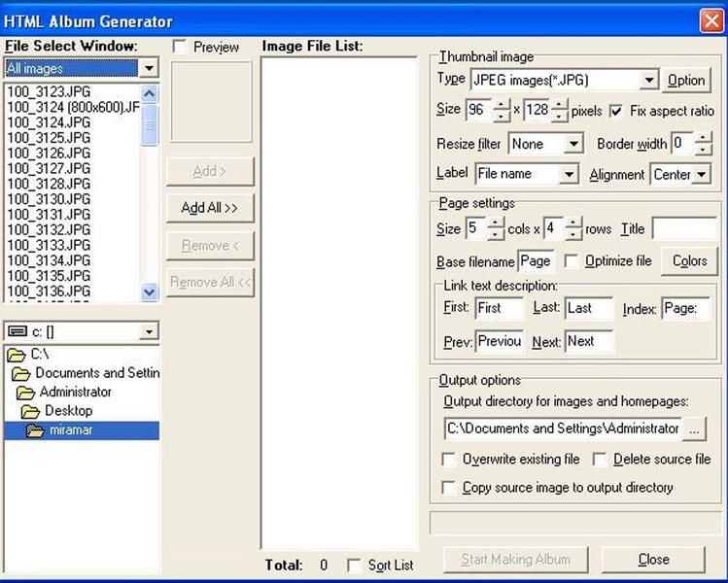Open the All images filter dropdown

pyautogui.click(x=149, y=68)
